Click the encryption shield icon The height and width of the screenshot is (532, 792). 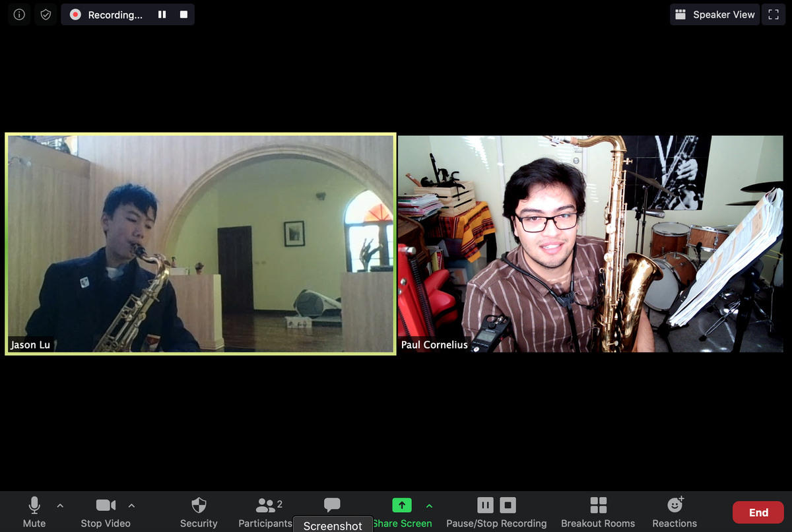46,15
